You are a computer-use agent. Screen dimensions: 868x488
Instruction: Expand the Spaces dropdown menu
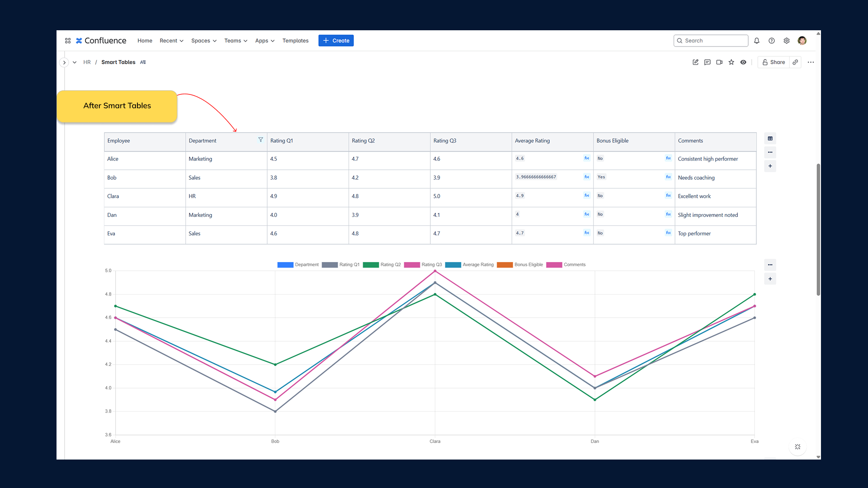pyautogui.click(x=204, y=41)
